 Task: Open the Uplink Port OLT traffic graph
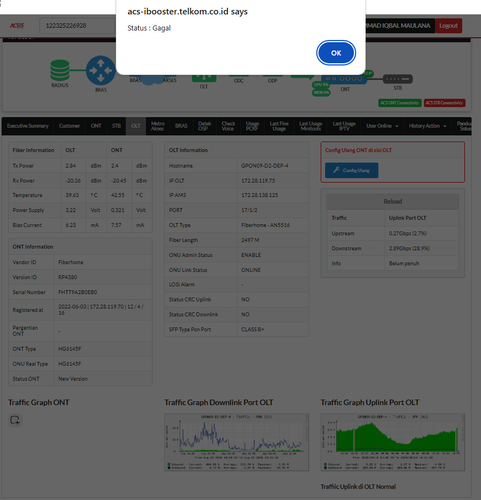[393, 442]
